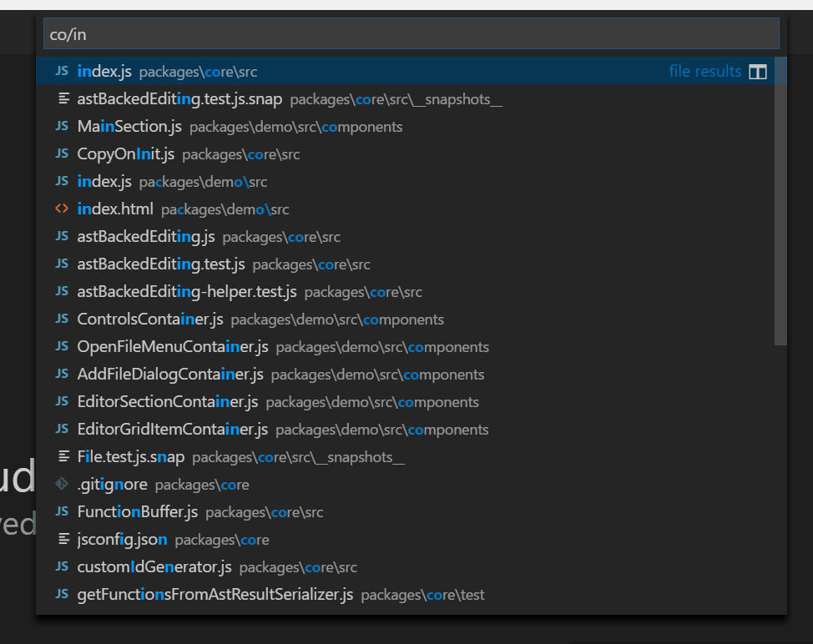Image resolution: width=813 pixels, height=644 pixels.
Task: Open OpenFileMenuContainer.js result
Action: click(x=405, y=346)
